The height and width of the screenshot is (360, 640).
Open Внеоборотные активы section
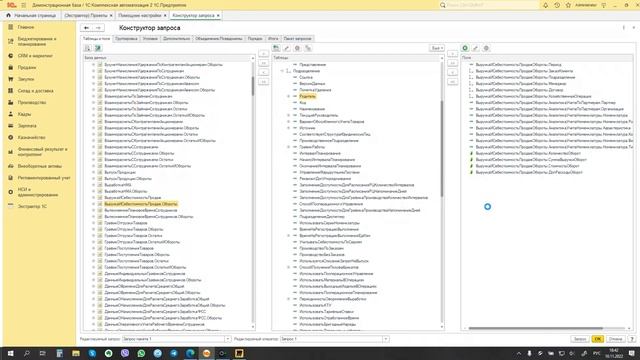click(x=40, y=166)
